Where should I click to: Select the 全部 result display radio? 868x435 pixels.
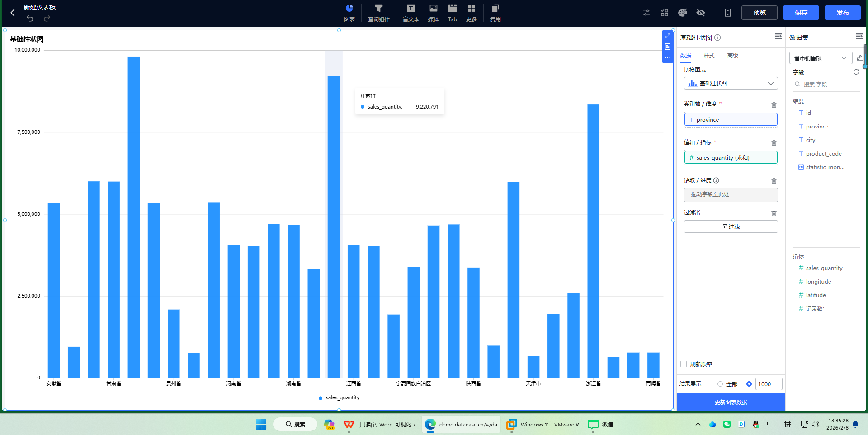pos(720,384)
